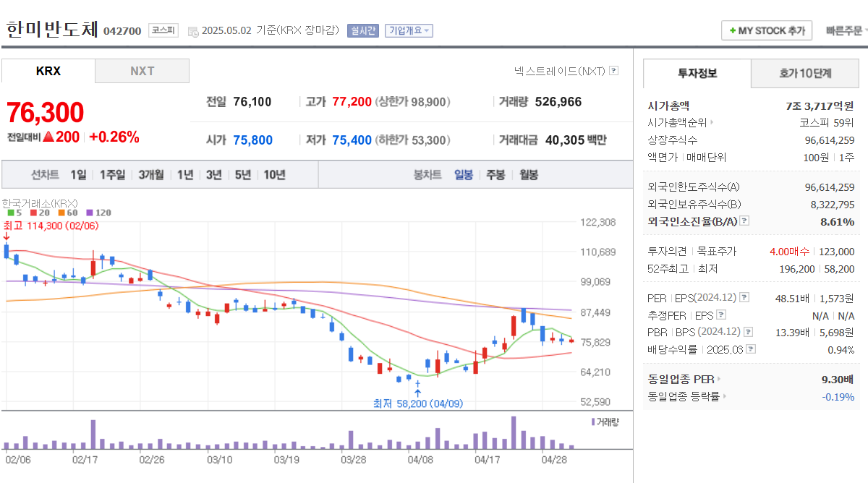This screenshot has height=483, width=868.
Task: Click the current price 76,300
Action: click(x=45, y=113)
